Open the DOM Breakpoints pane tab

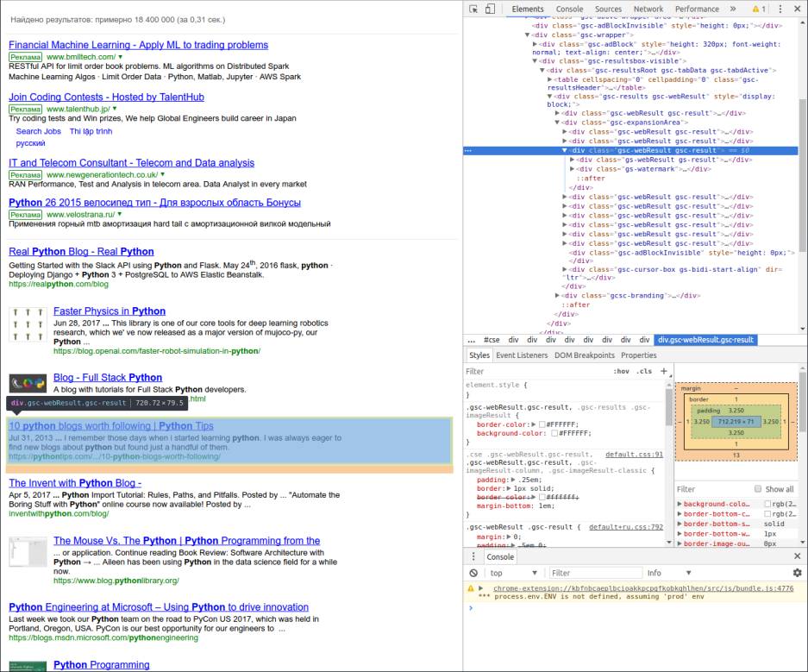tap(585, 355)
